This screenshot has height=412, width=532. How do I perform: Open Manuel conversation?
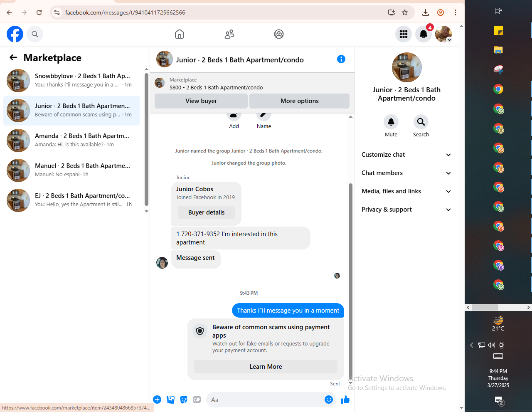click(72, 170)
